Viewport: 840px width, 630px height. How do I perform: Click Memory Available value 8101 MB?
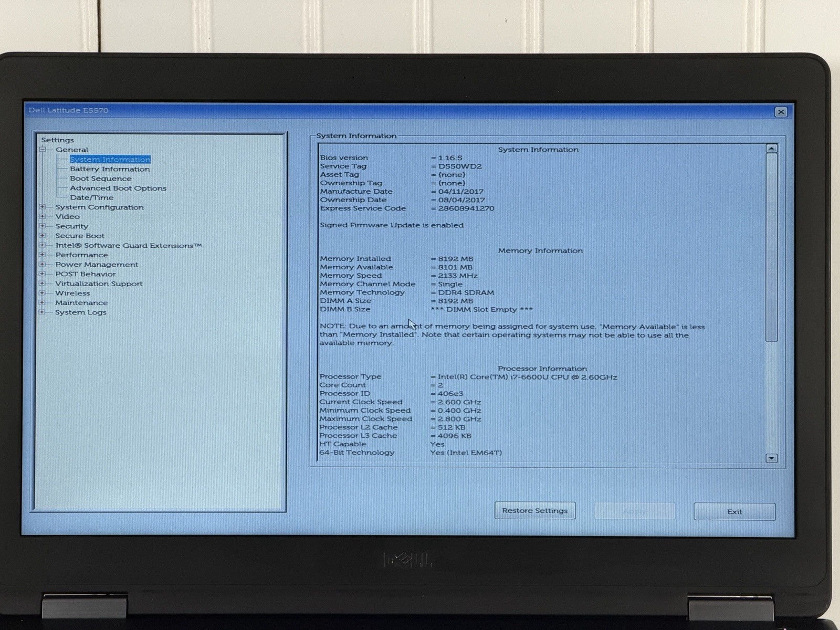(455, 267)
